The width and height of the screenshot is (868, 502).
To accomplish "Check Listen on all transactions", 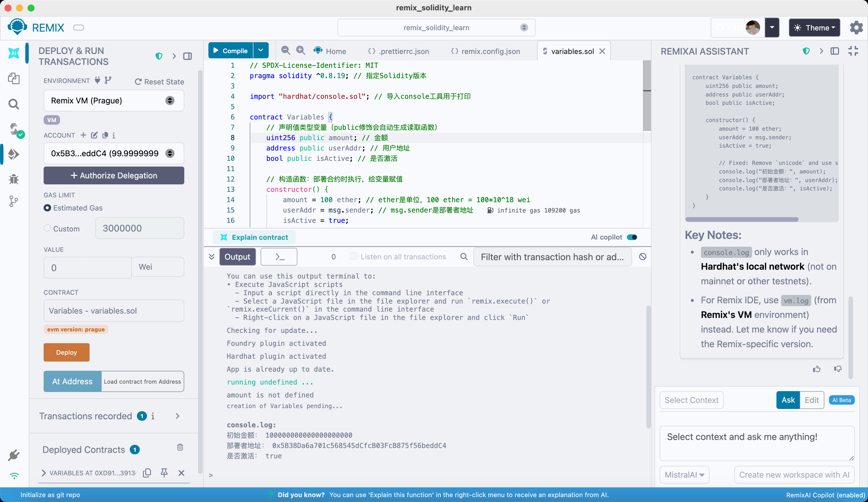I will tap(353, 256).
